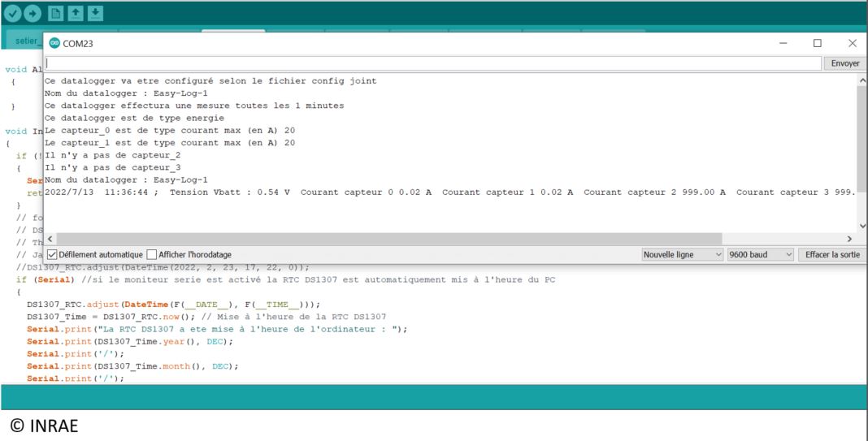Image resolution: width=868 pixels, height=441 pixels.
Task: Click the New sketch icon
Action: click(58, 13)
